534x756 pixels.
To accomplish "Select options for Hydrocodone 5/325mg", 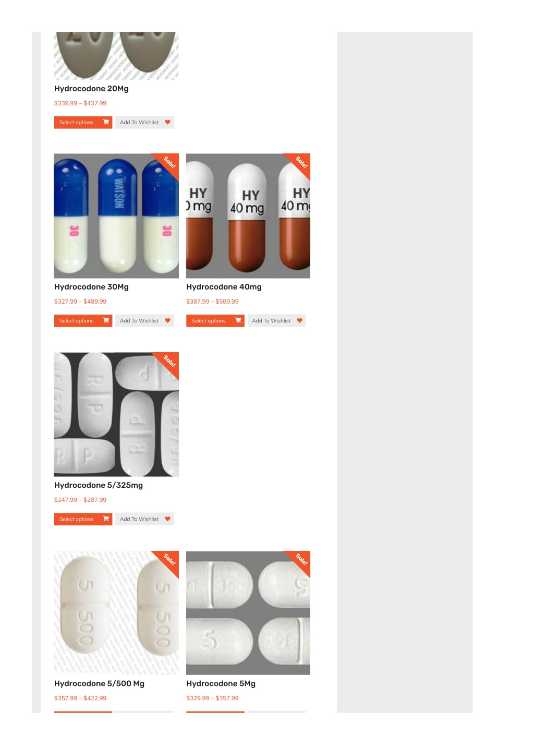I will (83, 519).
